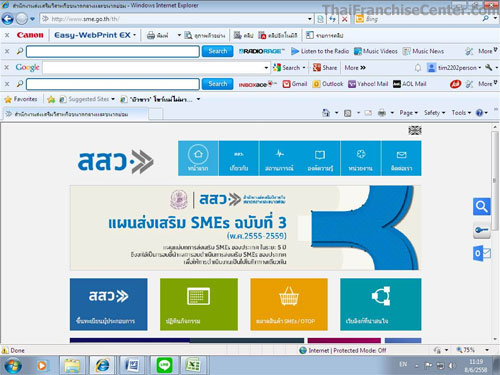Click Listen to the Radio link

point(320,51)
